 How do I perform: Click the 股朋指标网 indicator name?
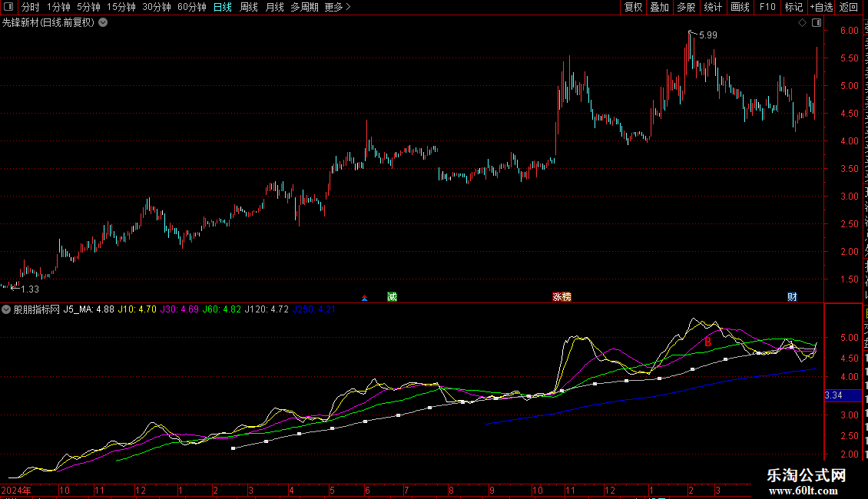pyautogui.click(x=37, y=310)
